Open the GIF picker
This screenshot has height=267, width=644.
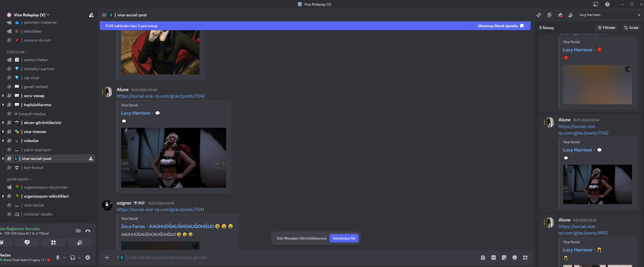pyautogui.click(x=494, y=258)
